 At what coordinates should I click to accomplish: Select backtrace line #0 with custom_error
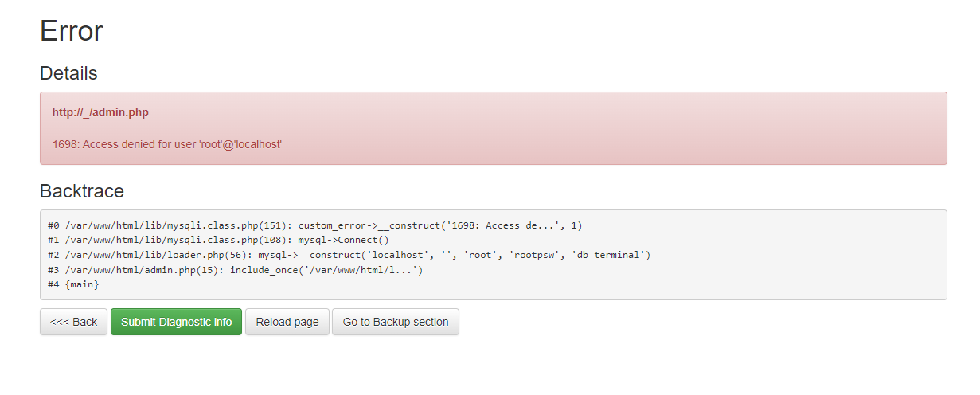pyautogui.click(x=314, y=225)
